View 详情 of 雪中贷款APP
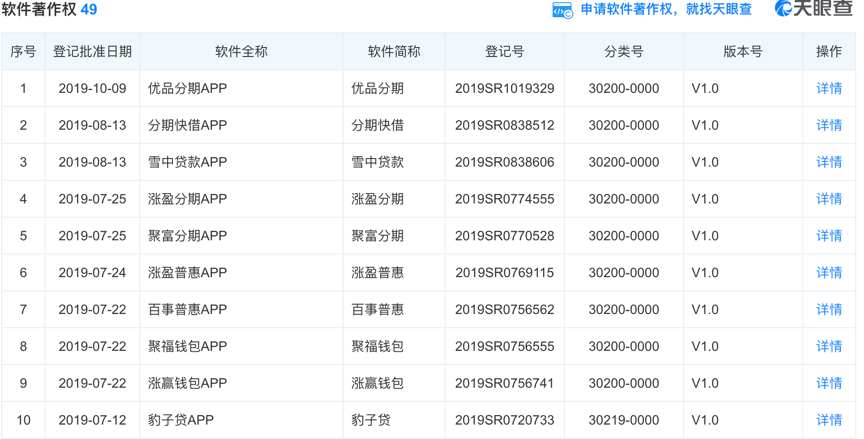Viewport: 864px width, 439px height. coord(829,162)
